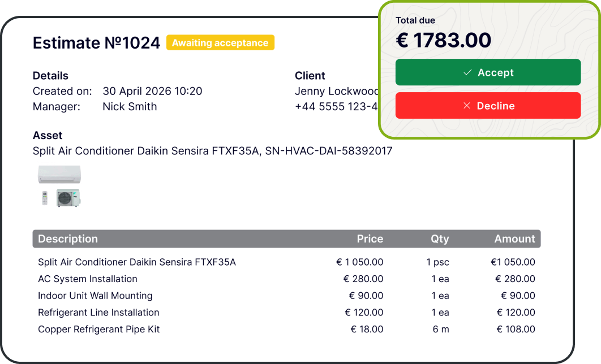Select the Indoor Unit Wall Mounting row
Viewport: 601px width, 364px height.
(286, 296)
